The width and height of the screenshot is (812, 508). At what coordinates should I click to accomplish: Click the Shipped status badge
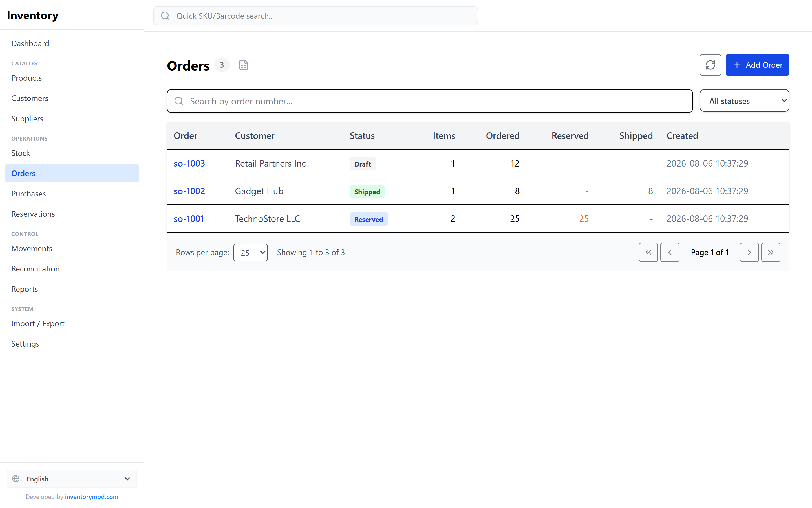[x=367, y=192]
